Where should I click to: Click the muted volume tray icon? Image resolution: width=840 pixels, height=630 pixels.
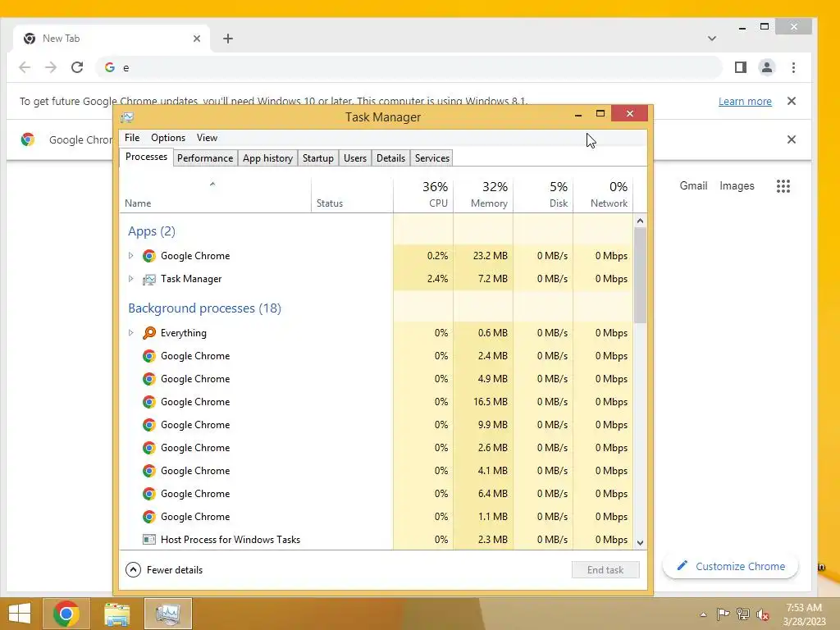(763, 614)
